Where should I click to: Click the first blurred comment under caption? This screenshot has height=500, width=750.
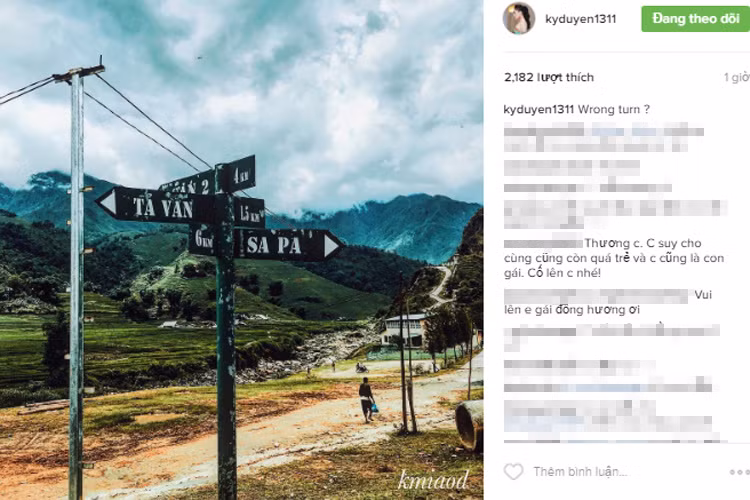(604, 137)
